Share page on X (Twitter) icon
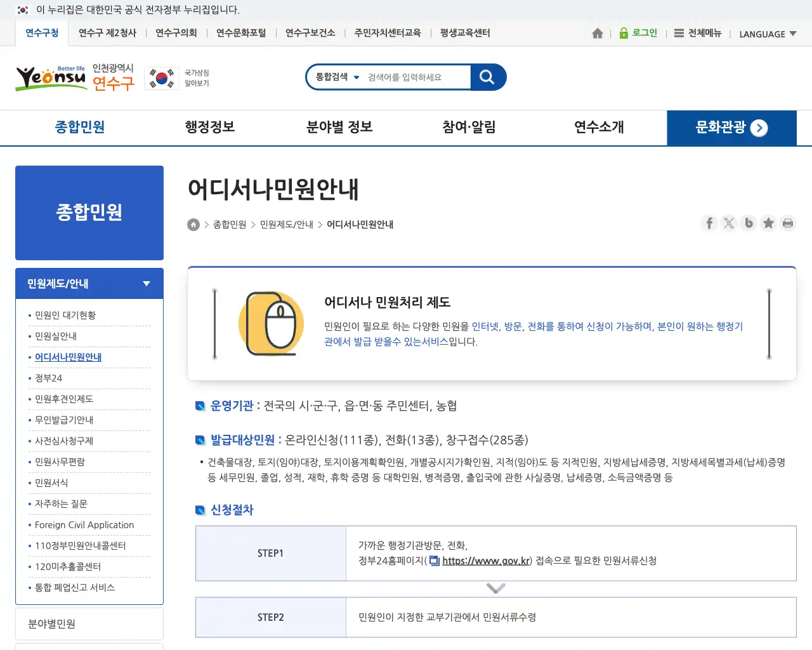 coord(729,223)
